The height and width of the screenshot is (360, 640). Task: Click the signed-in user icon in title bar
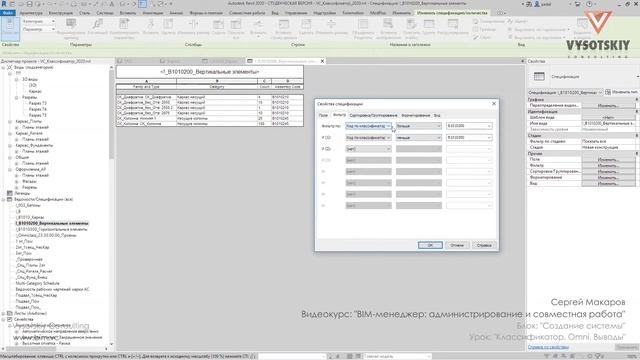[x=537, y=4]
